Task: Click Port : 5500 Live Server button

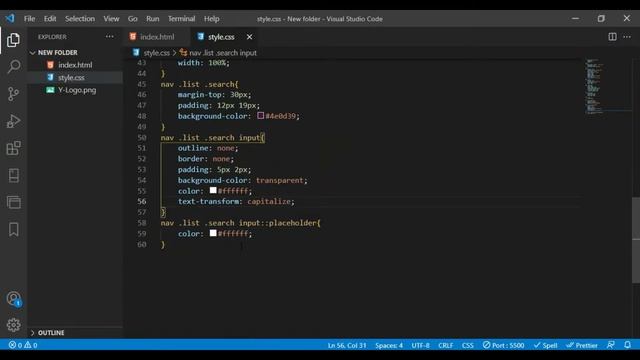Action: (503, 345)
